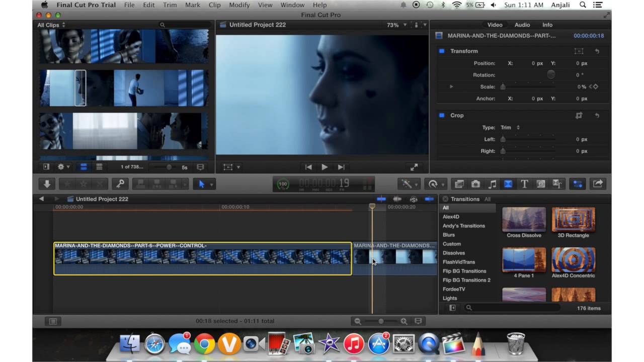Open the browser clip appearance options
The height and width of the screenshot is (362, 644).
[x=200, y=167]
